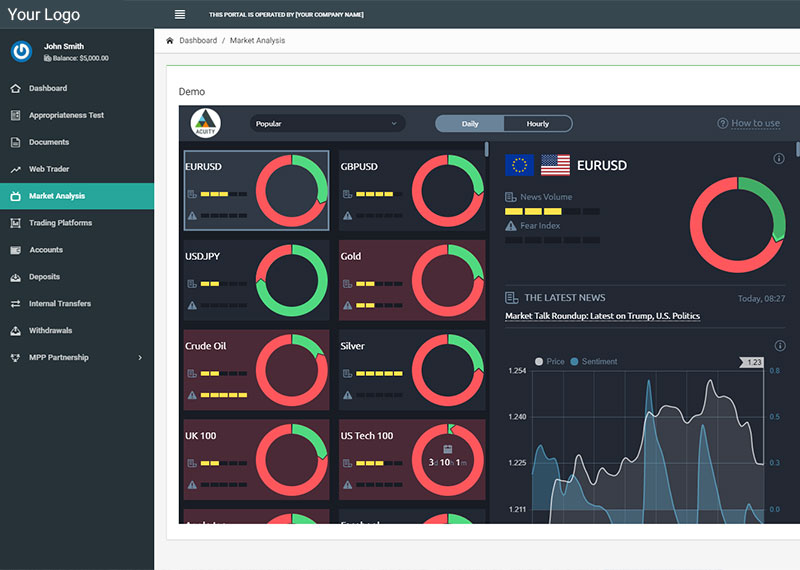
Task: Open the Popular dropdown list
Action: (x=326, y=124)
